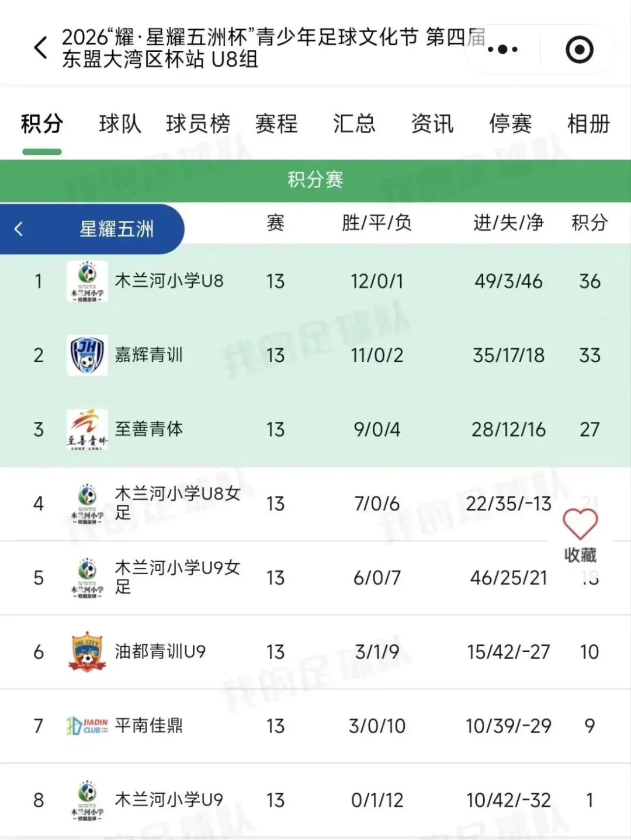Tap the 油都青训U9 shield logo
Viewport: 631px width, 840px height.
point(87,651)
